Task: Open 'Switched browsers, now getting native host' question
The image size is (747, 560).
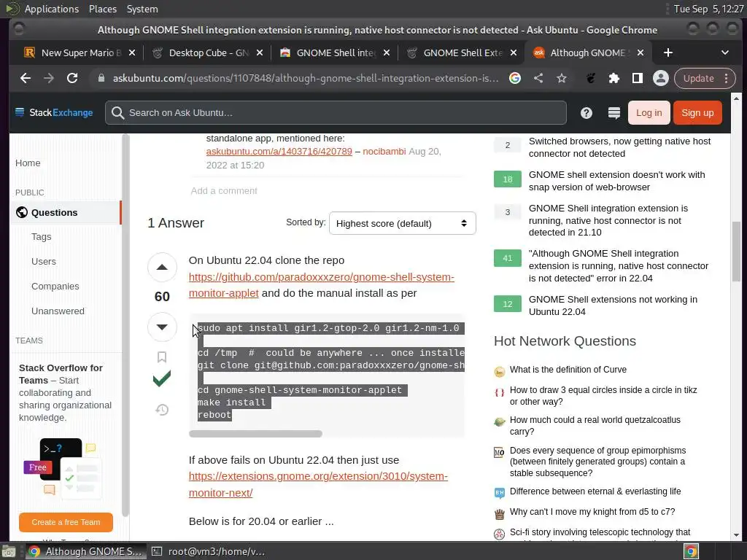Action: click(619, 147)
